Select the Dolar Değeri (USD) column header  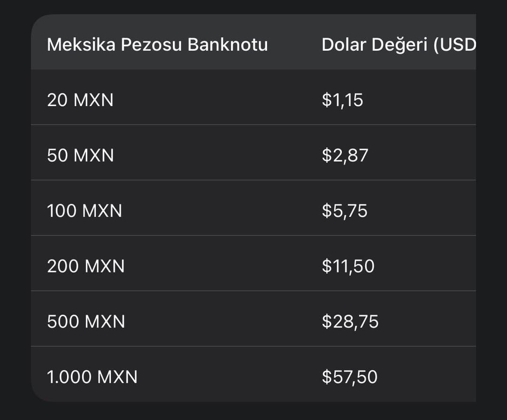pyautogui.click(x=399, y=45)
